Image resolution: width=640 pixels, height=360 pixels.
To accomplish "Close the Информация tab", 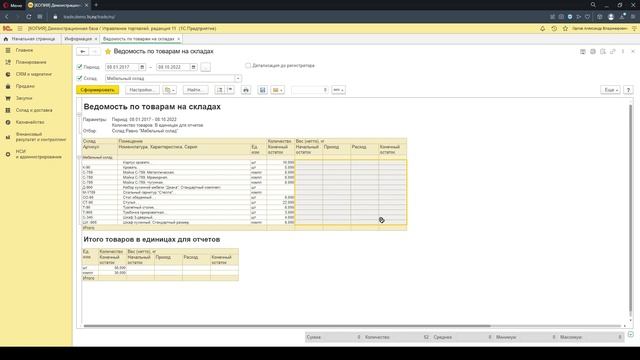I will [96, 39].
